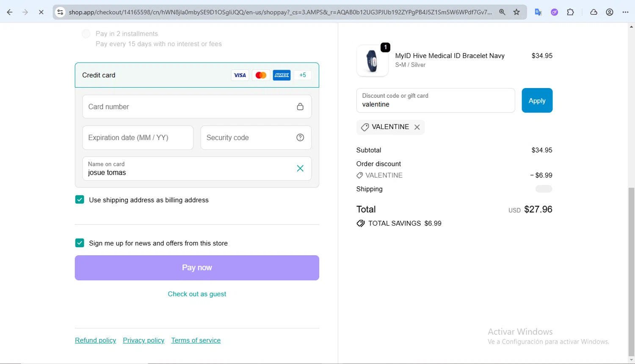Click the page vertical scrollbar thumb
The height and width of the screenshot is (364, 635).
(631, 272)
